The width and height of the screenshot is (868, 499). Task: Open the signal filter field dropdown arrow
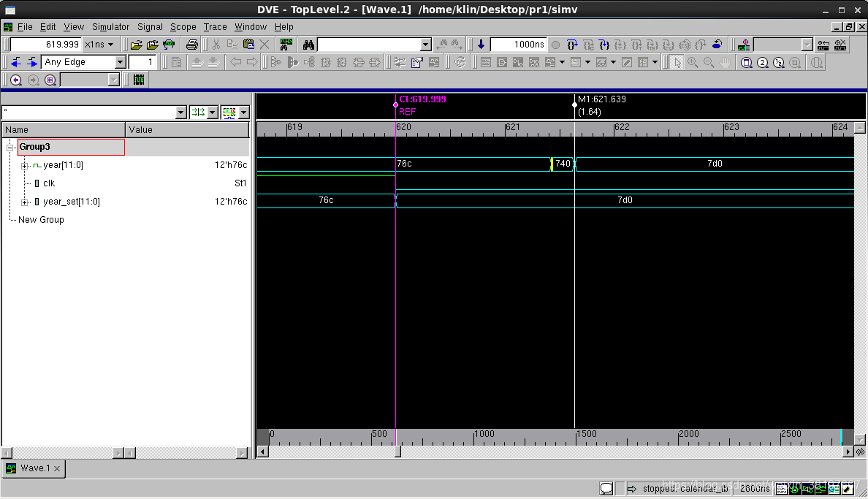tap(180, 113)
